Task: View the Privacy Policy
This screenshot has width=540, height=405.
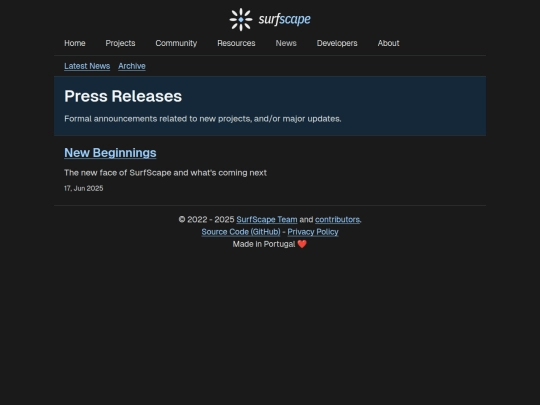Action: [313, 232]
